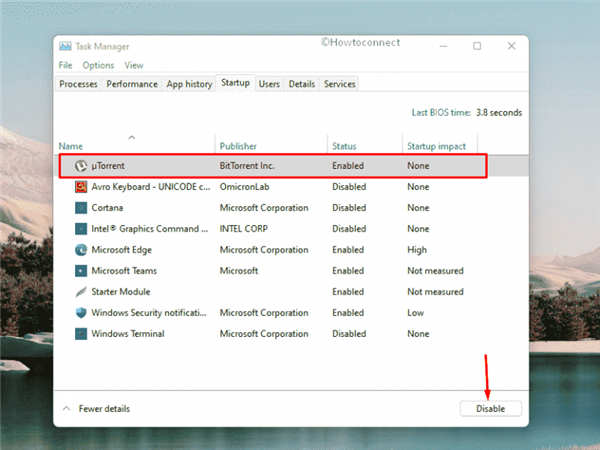Click Disabled status of Windows Terminal
600x450 pixels.
tap(349, 334)
